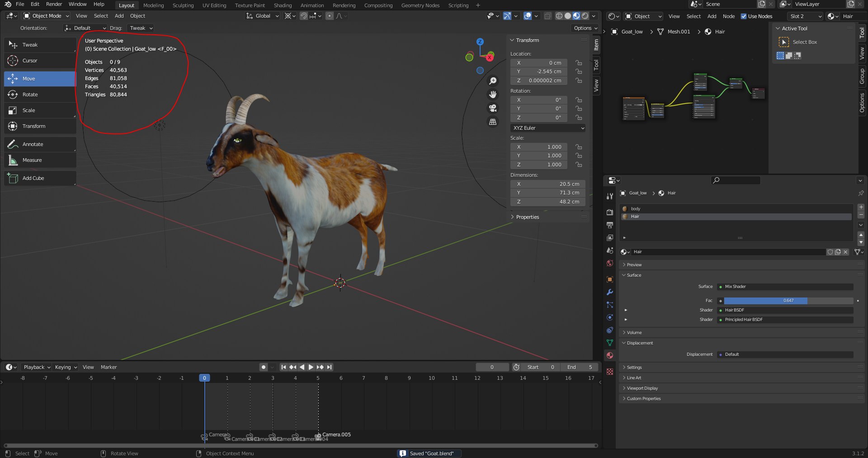Screen dimensions: 868x458
Task: Open the View Layer properties tab icon
Action: point(610,237)
